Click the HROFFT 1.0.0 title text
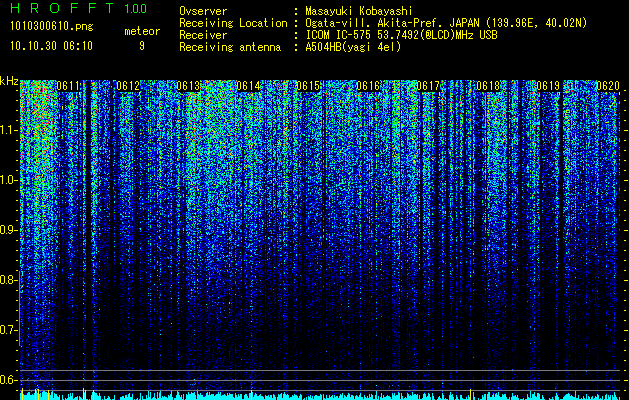 [79, 8]
